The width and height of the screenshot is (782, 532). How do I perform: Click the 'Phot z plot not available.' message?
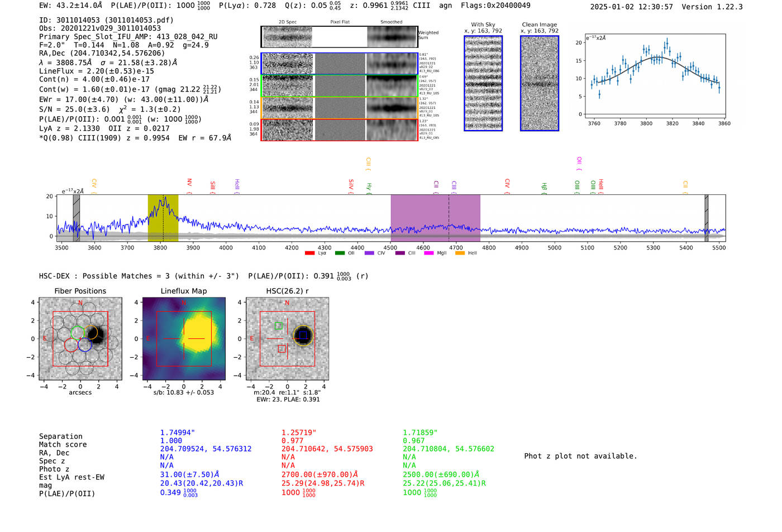click(580, 456)
